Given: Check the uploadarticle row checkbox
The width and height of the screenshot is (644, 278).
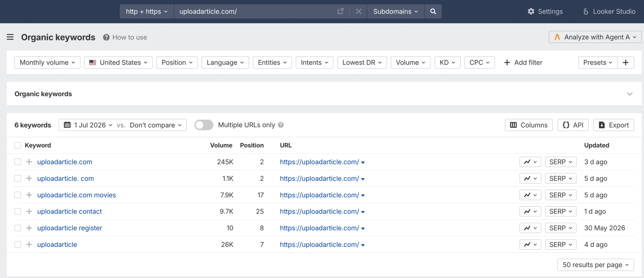Looking at the screenshot, I should tap(18, 245).
